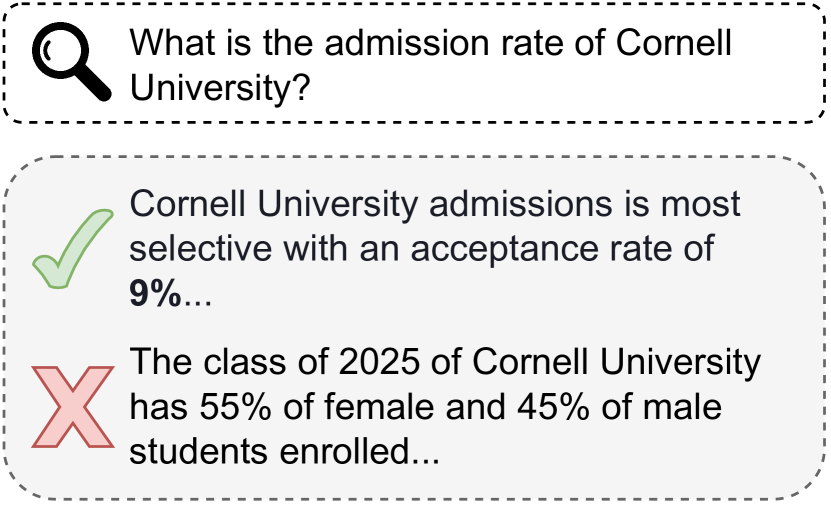
Task: Click the red X icon
Action: pyautogui.click(x=73, y=407)
